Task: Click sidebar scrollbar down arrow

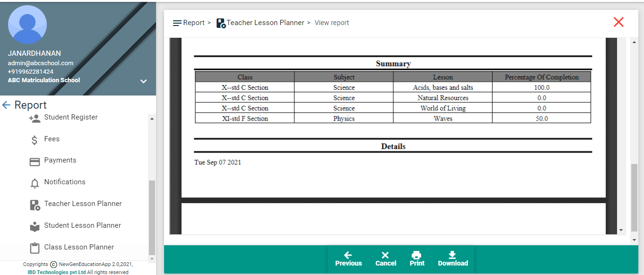Action: pyautogui.click(x=152, y=259)
